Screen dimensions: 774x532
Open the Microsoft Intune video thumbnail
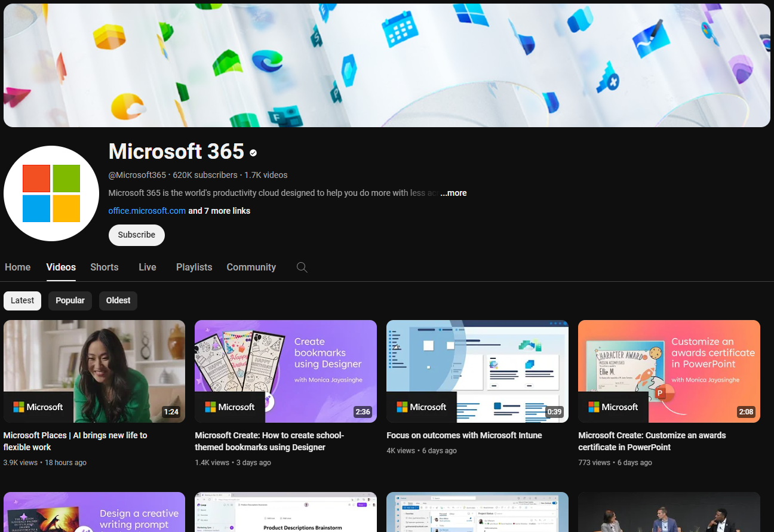[477, 371]
